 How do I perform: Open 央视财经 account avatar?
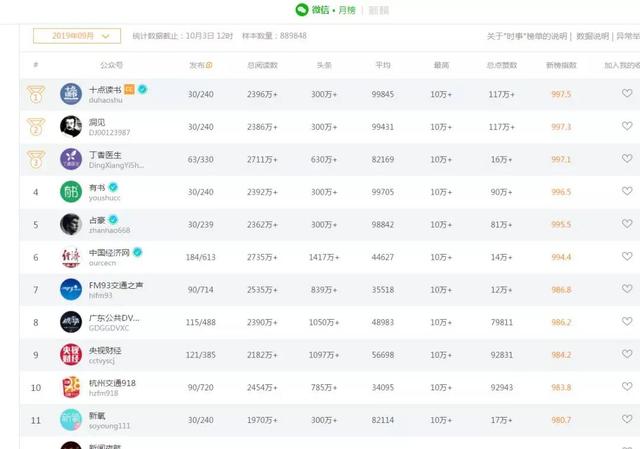71,354
